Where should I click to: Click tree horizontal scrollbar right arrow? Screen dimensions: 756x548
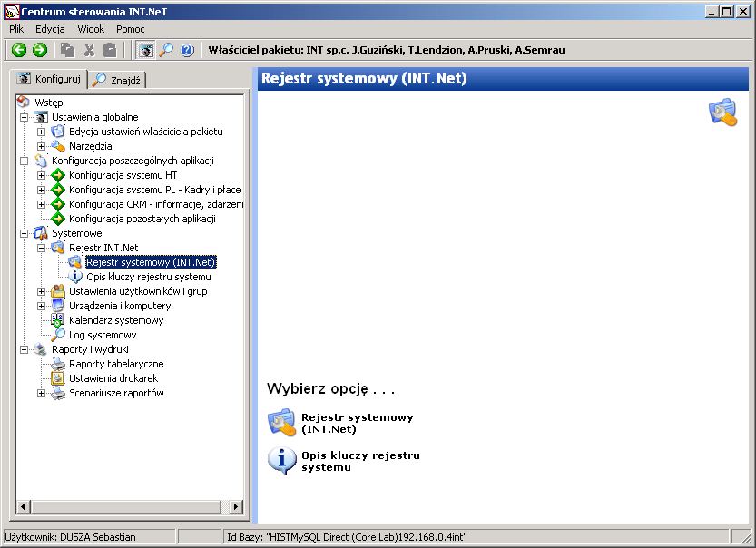tap(235, 506)
